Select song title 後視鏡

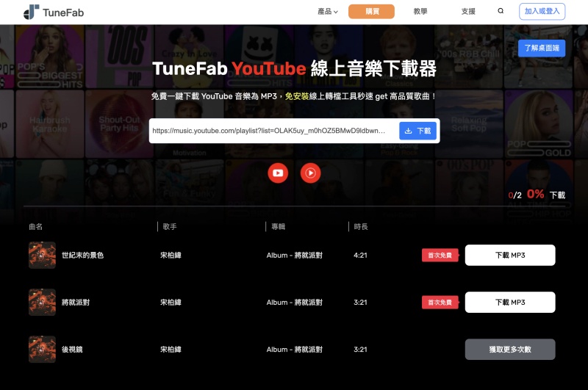click(x=72, y=350)
